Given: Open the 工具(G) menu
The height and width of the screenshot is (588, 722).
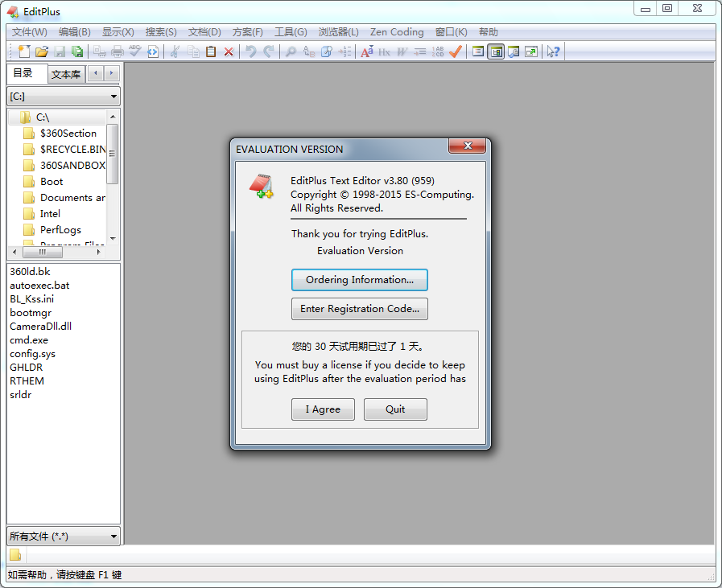Looking at the screenshot, I should 291,32.
